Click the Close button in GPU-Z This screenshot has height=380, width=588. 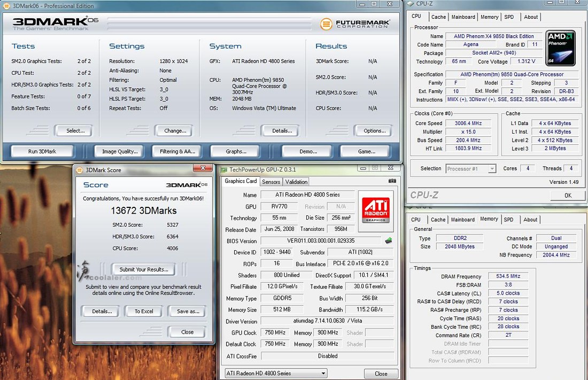click(381, 374)
